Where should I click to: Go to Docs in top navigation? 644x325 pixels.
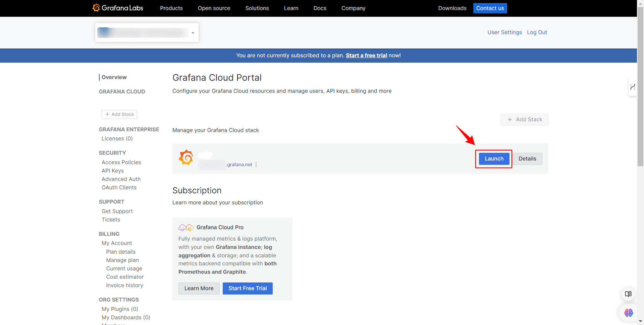click(x=320, y=8)
